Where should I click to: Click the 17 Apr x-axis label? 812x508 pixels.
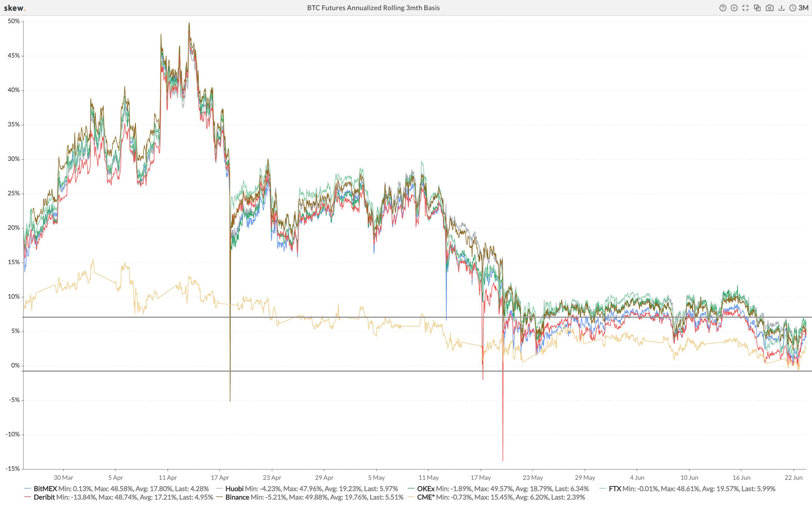pos(220,478)
